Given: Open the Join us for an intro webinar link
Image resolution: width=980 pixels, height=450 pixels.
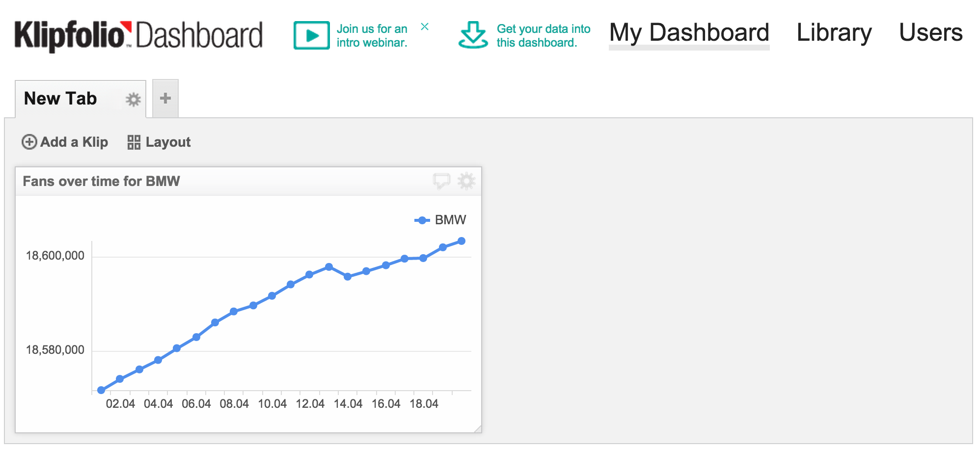Looking at the screenshot, I should pyautogui.click(x=372, y=36).
